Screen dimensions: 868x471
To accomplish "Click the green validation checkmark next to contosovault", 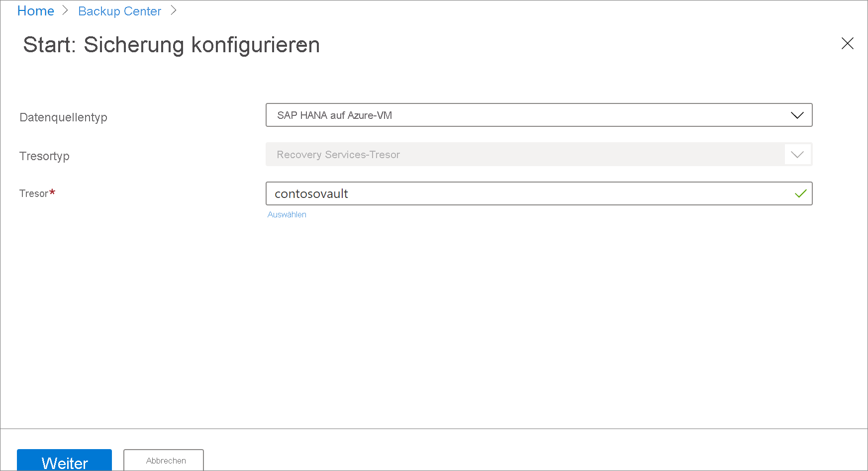I will (x=801, y=193).
